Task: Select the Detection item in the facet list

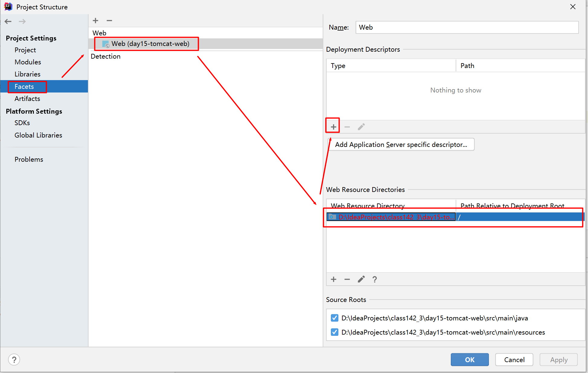Action: pos(105,57)
